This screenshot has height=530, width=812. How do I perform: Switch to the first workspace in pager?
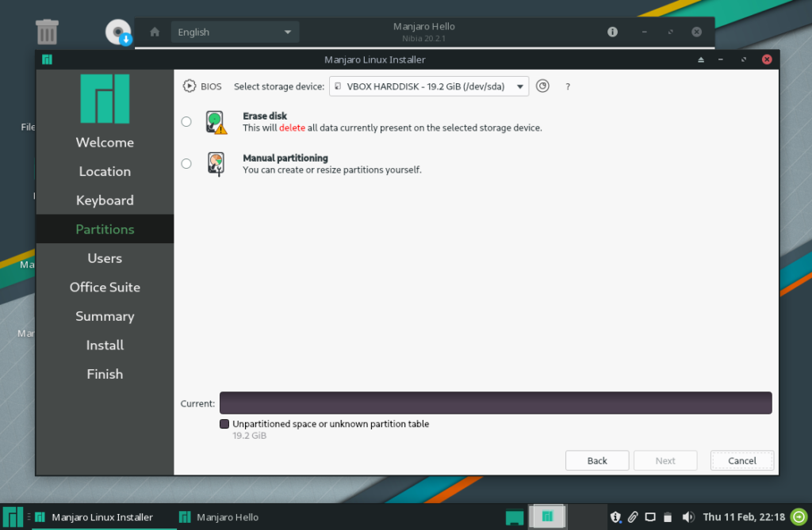click(548, 517)
